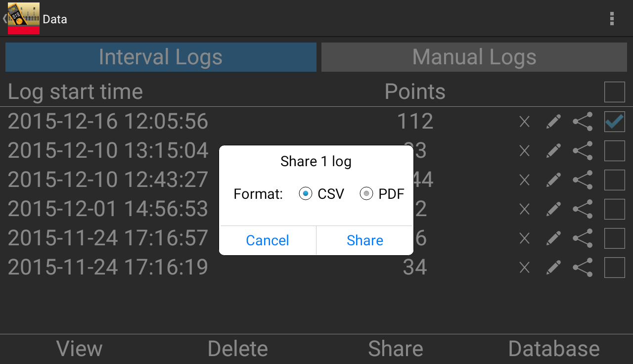The height and width of the screenshot is (364, 633).
Task: Switch to Manual Logs tab
Action: point(474,57)
